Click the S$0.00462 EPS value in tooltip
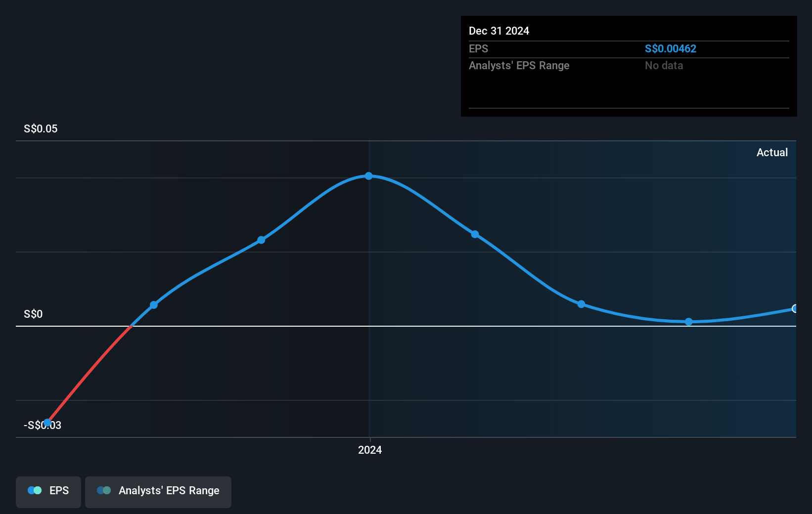 (x=671, y=48)
